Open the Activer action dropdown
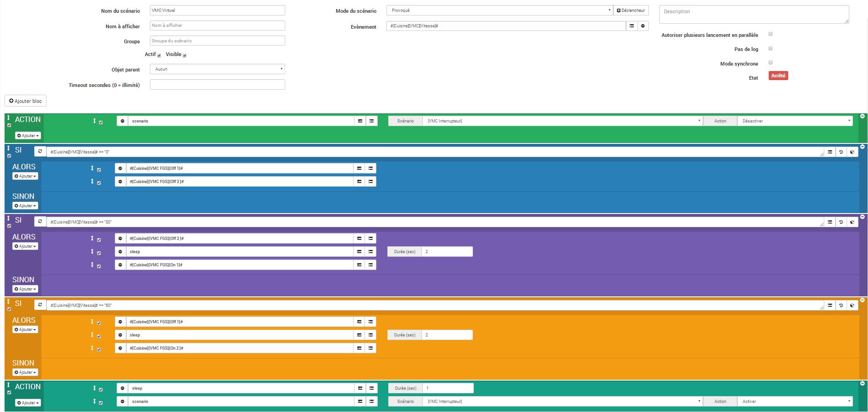 795,402
